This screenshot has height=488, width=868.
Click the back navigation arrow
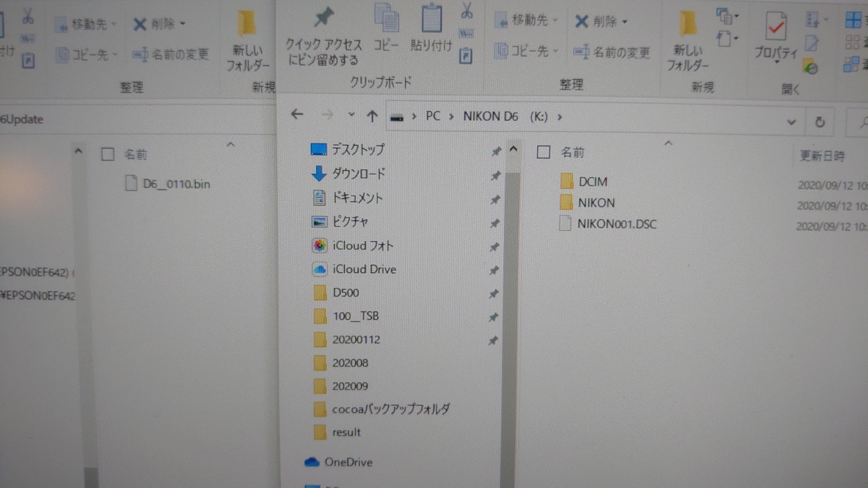[x=297, y=115]
